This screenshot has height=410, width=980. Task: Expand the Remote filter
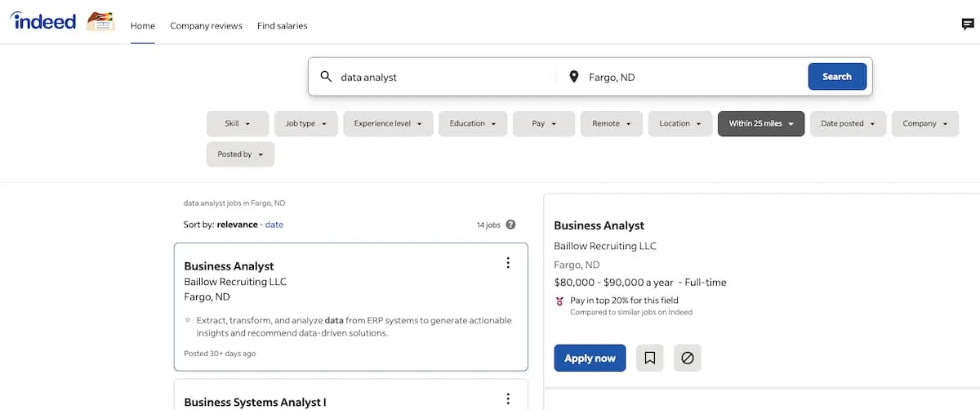tap(612, 123)
